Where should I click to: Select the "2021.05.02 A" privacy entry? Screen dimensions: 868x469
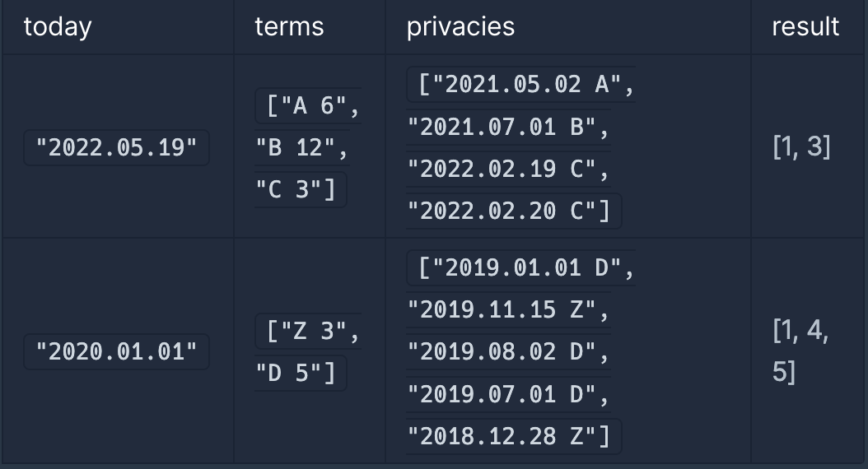point(521,85)
